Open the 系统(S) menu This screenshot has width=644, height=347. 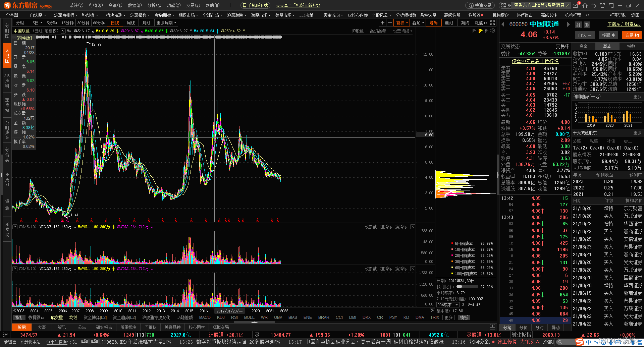[76, 5]
